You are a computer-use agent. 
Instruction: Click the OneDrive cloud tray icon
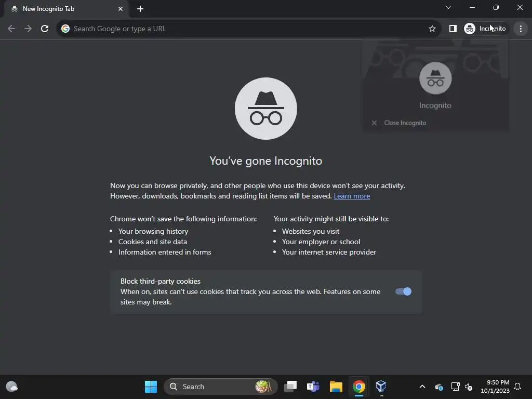tap(438, 387)
